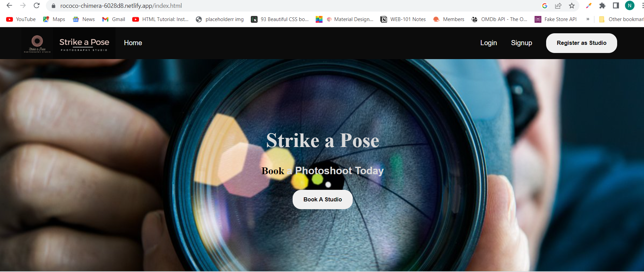Image resolution: width=644 pixels, height=272 pixels.
Task: Open the Extensions puzzle icon
Action: tap(602, 6)
